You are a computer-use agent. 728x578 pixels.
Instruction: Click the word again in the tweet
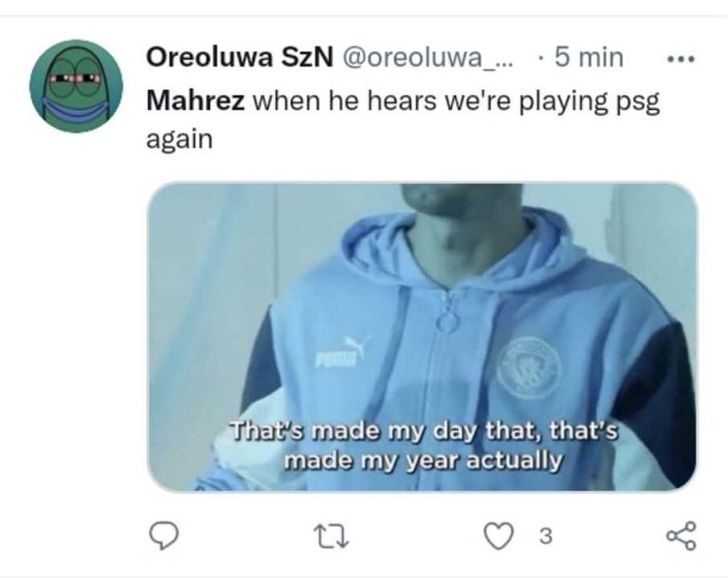(x=180, y=140)
